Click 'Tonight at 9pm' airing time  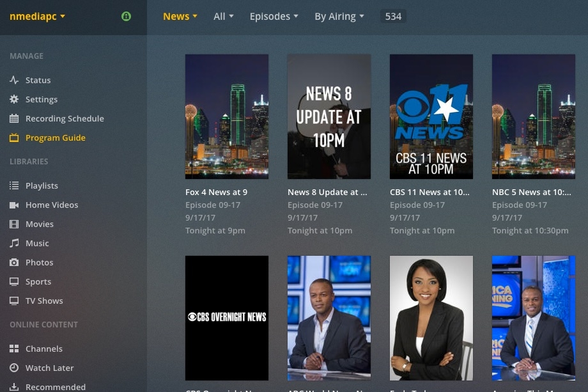coord(215,231)
